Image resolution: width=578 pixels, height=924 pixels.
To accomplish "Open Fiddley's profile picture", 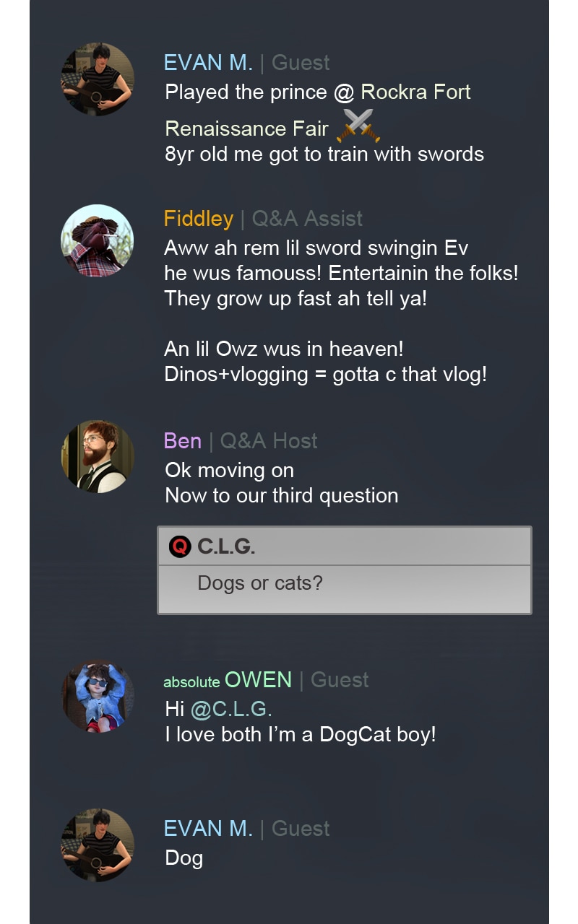I will click(98, 240).
